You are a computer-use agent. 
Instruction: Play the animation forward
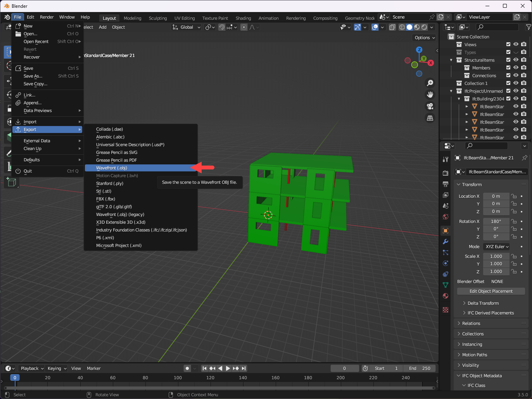228,368
